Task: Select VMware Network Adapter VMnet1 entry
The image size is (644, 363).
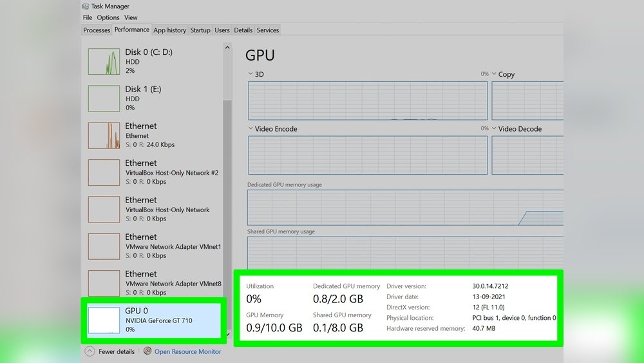Action: coord(155,246)
